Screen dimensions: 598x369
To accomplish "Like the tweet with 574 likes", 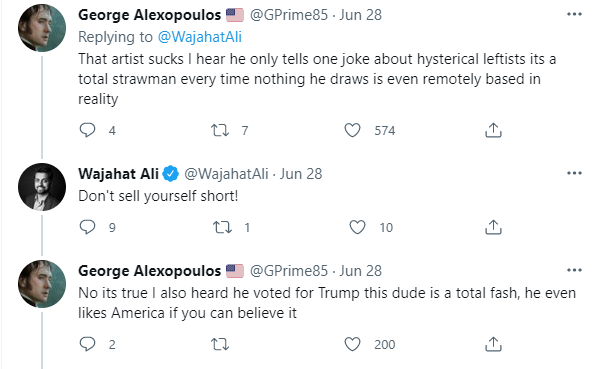I will click(352, 130).
